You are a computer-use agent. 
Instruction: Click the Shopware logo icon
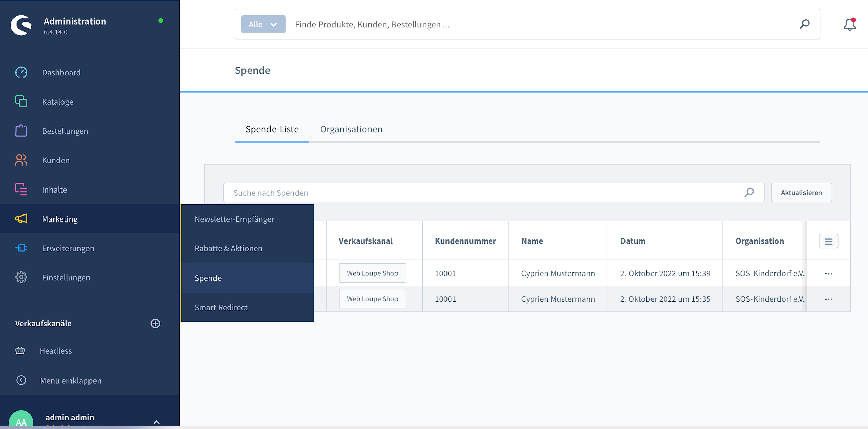(21, 25)
